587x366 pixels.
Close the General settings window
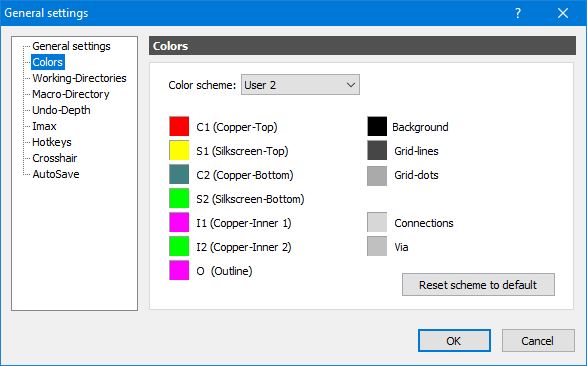tap(563, 13)
